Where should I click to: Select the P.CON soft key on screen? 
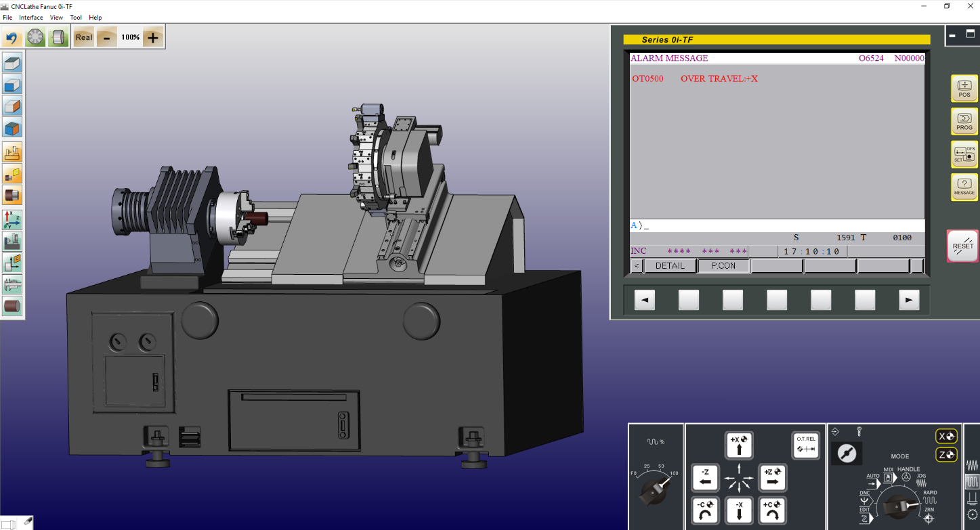pos(723,266)
